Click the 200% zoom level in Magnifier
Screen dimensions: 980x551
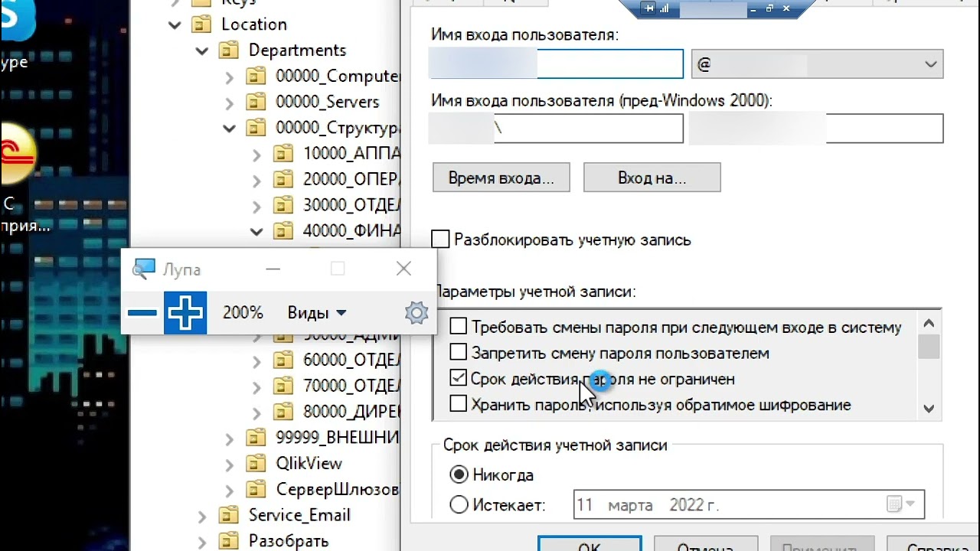(x=243, y=313)
